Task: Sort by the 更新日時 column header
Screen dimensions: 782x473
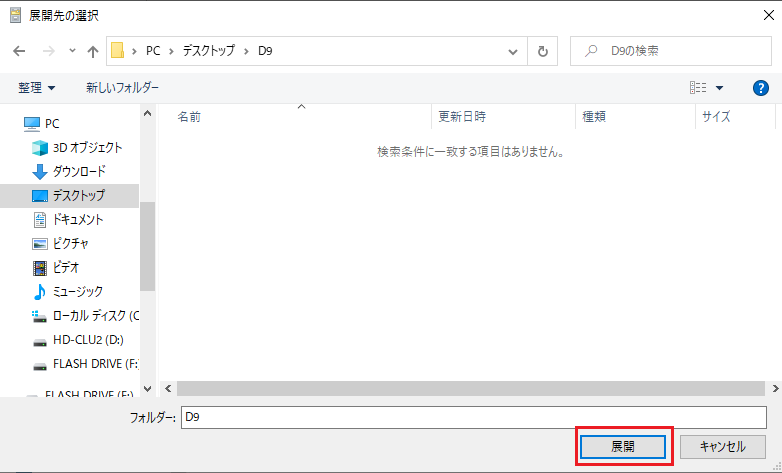Action: pyautogui.click(x=462, y=116)
